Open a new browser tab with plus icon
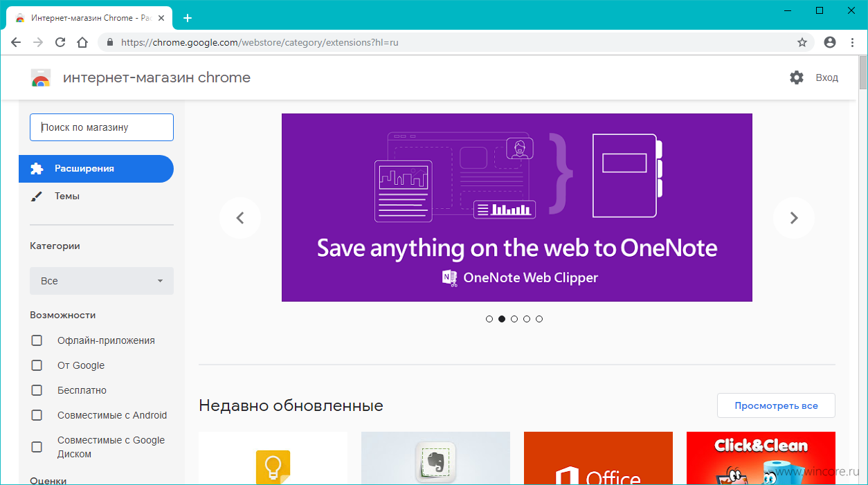The image size is (868, 485). [187, 18]
